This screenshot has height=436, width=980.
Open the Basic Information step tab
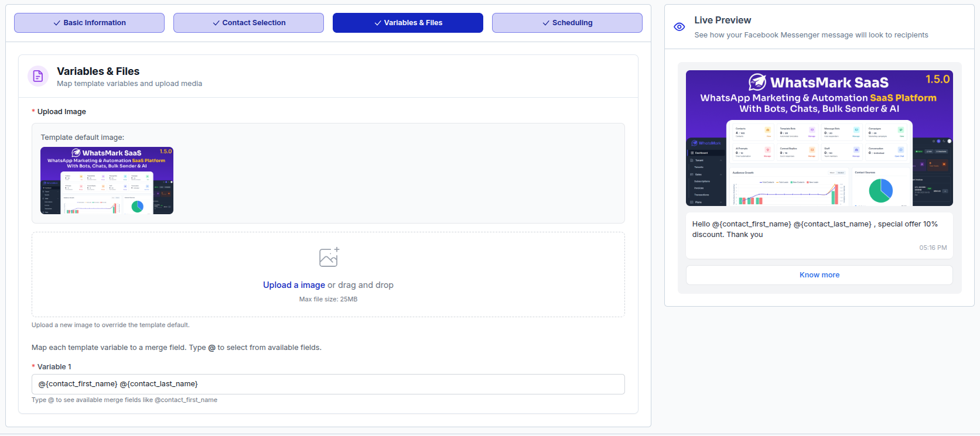(x=89, y=23)
